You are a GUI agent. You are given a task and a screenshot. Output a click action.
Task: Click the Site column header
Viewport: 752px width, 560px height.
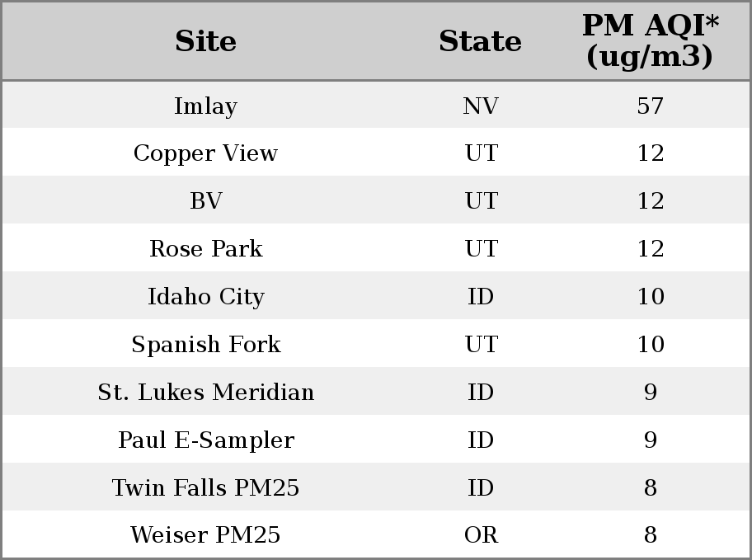pyautogui.click(x=206, y=41)
